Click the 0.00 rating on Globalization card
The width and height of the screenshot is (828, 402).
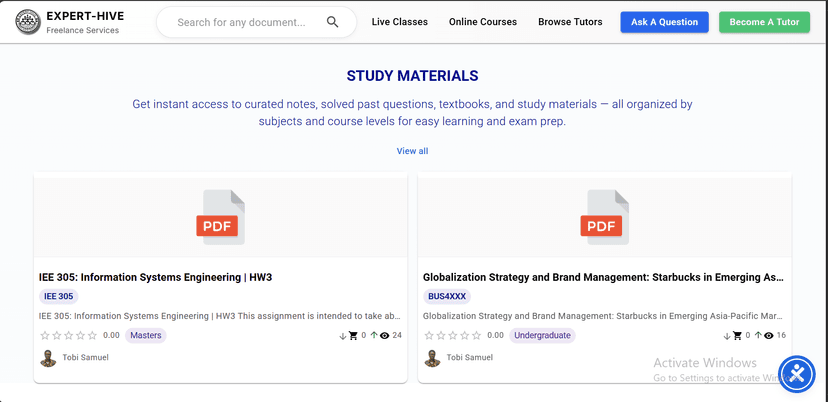(x=496, y=335)
